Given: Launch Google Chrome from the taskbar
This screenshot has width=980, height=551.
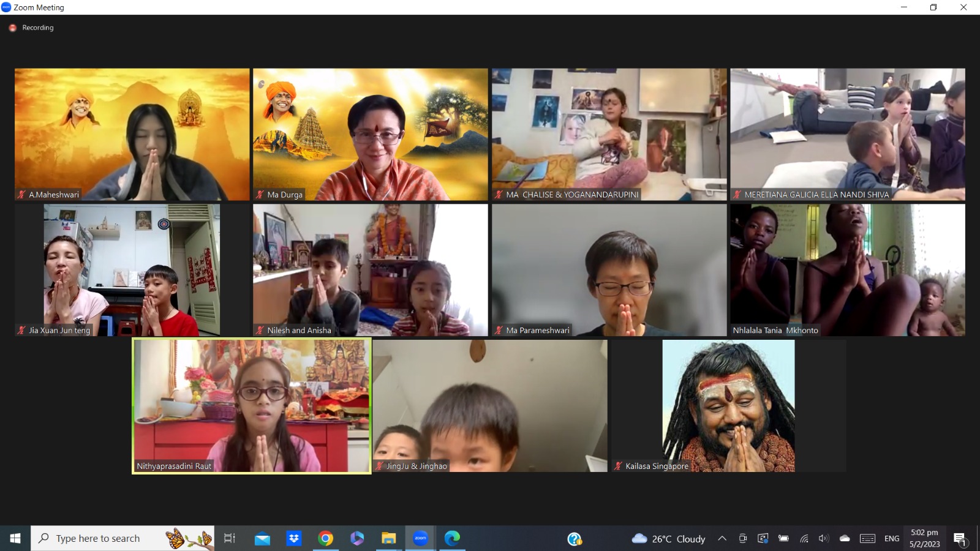Looking at the screenshot, I should 326,538.
